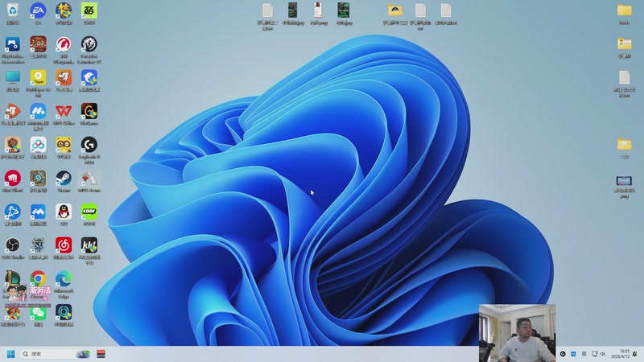Open the red WG Wargaming Game Center icon
644x362 pixels.
tap(64, 44)
